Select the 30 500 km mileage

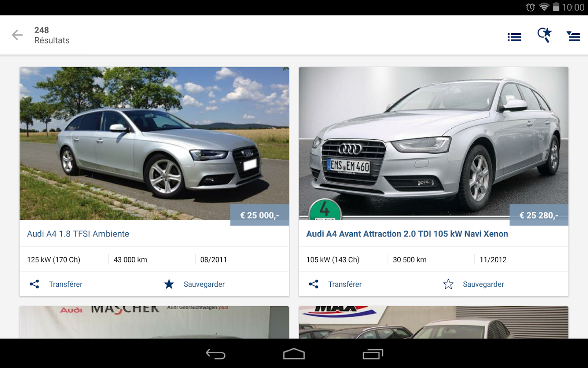coord(410,260)
